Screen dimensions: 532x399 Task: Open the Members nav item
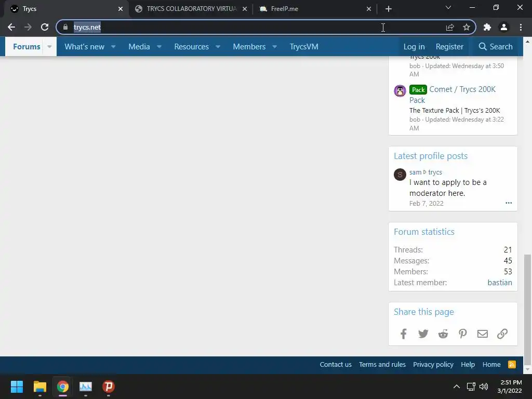coord(249,47)
